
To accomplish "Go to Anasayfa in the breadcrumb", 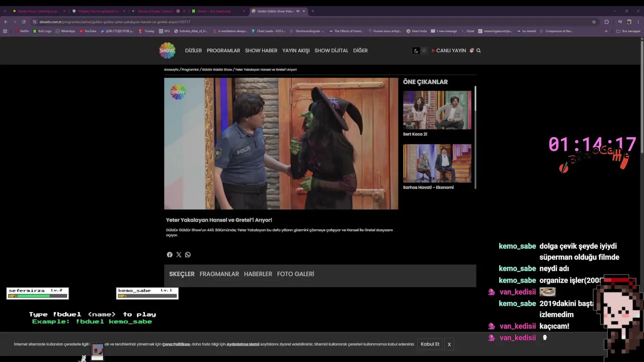I will coord(171,70).
